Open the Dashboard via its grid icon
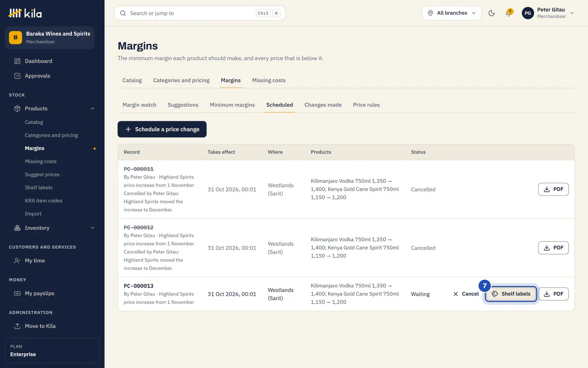 (x=17, y=61)
